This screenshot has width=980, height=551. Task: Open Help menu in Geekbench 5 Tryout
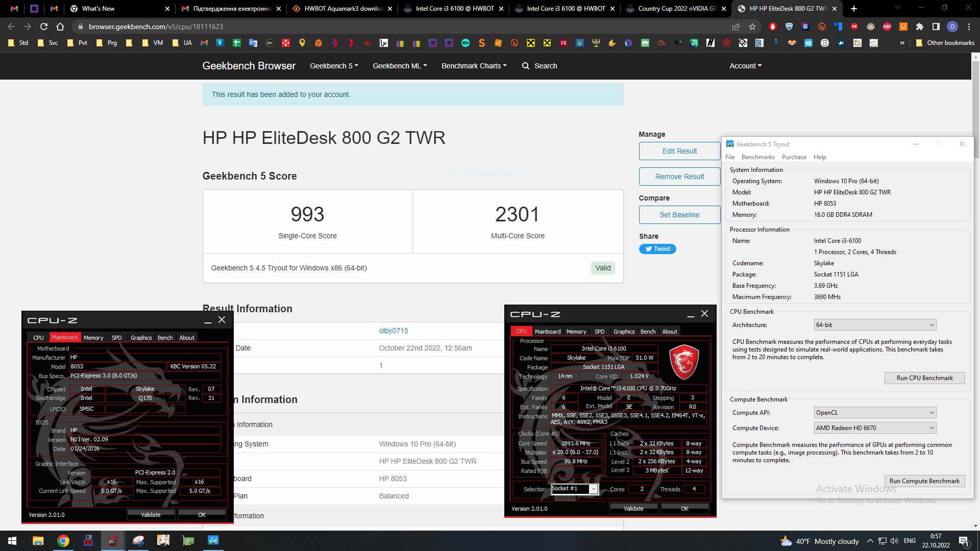pos(820,157)
